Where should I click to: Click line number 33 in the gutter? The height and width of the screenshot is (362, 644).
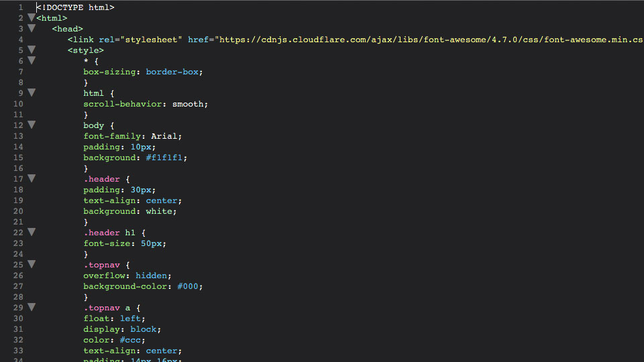[x=18, y=351]
